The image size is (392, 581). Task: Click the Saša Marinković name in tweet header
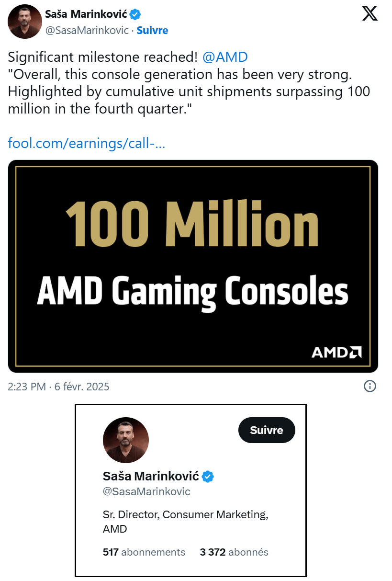tap(86, 14)
